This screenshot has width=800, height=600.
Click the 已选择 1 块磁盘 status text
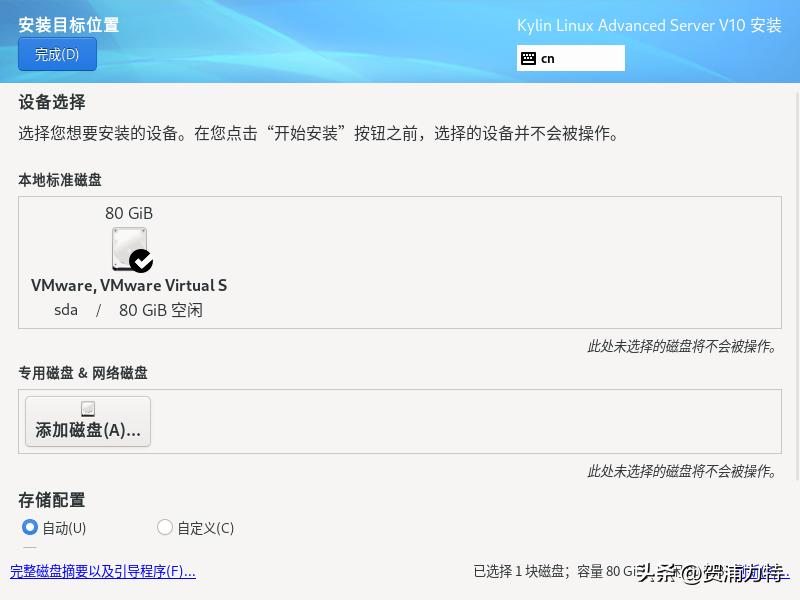pyautogui.click(x=560, y=571)
